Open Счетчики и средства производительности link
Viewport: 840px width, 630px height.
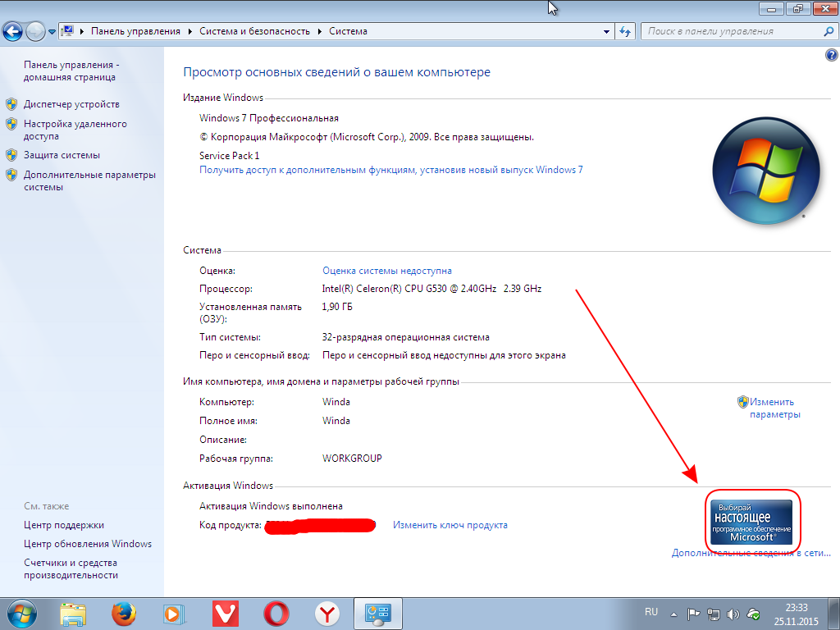click(71, 569)
